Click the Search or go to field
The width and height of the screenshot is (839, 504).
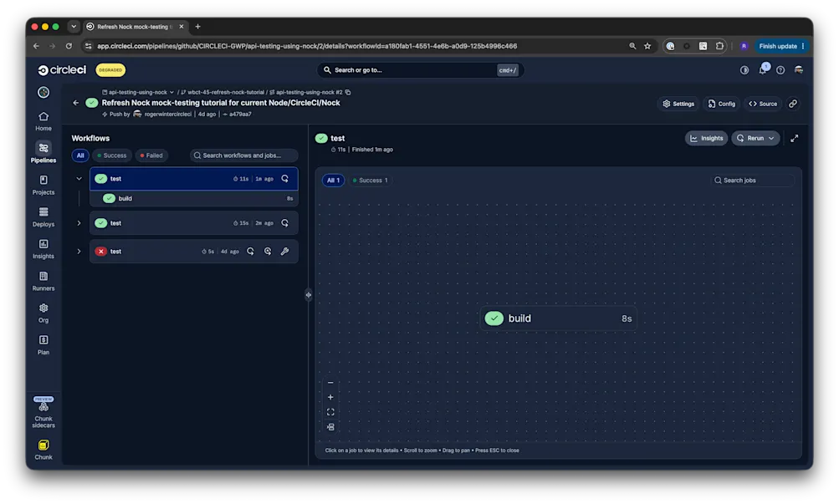tap(420, 70)
